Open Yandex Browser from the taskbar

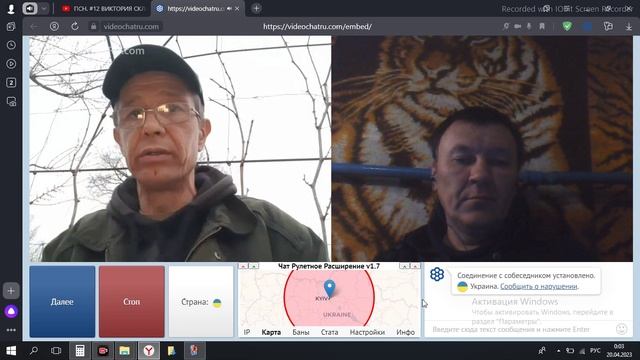149,351
